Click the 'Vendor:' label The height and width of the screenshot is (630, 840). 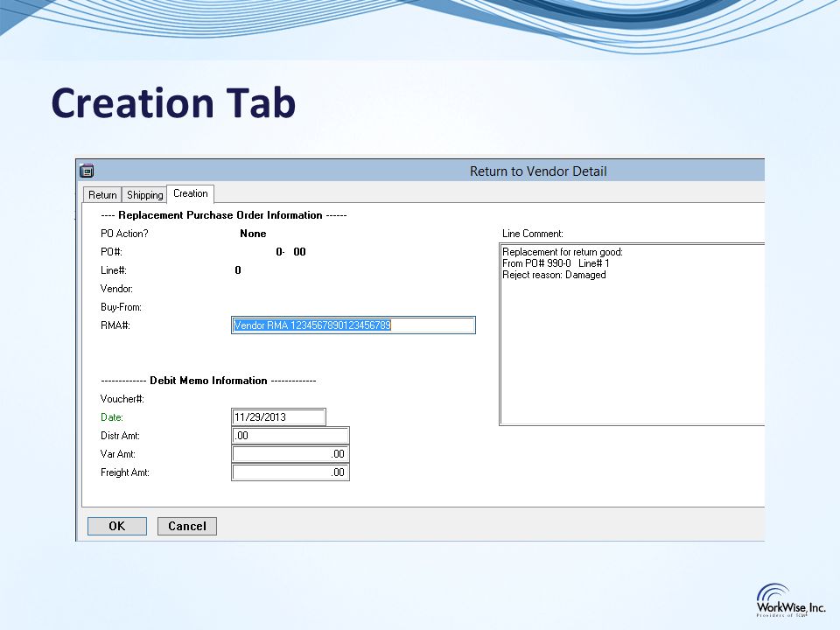[116, 289]
